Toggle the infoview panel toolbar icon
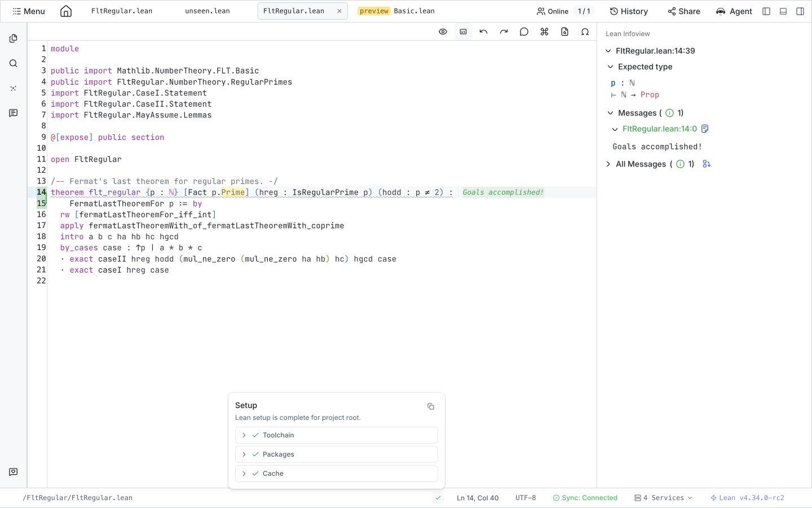This screenshot has width=812, height=508. coord(464,32)
